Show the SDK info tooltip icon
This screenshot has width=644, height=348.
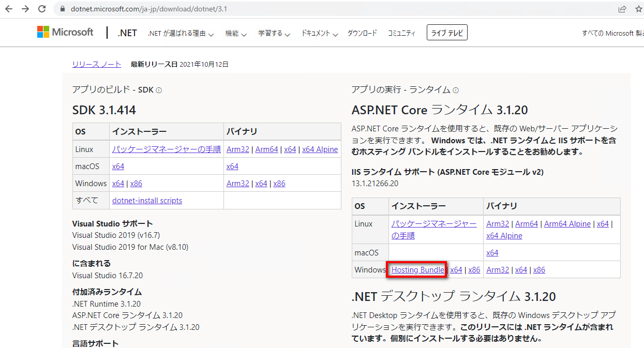coord(159,90)
